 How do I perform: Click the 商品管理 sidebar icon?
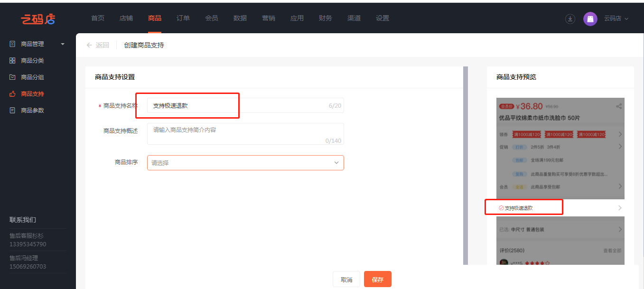[12, 44]
